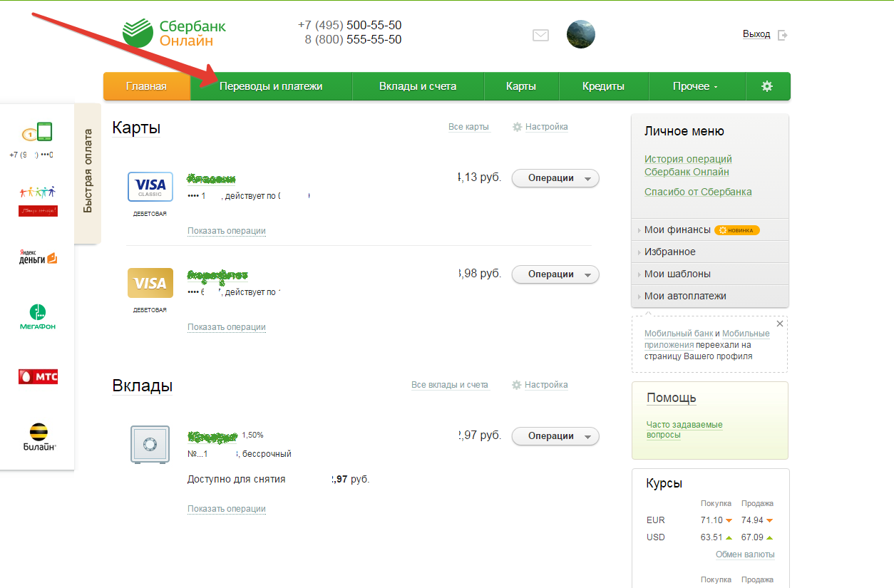The width and height of the screenshot is (894, 588).
Task: Select the МТС quick payment icon
Action: point(38,376)
